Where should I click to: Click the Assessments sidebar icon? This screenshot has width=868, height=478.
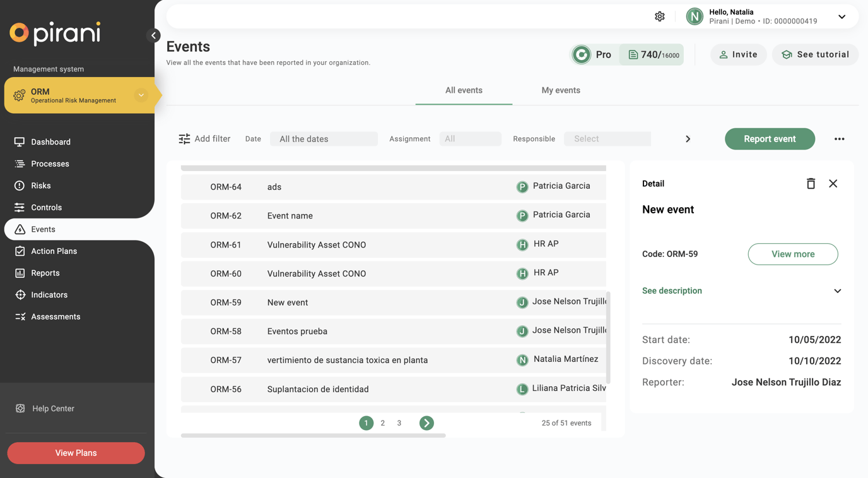[20, 316]
